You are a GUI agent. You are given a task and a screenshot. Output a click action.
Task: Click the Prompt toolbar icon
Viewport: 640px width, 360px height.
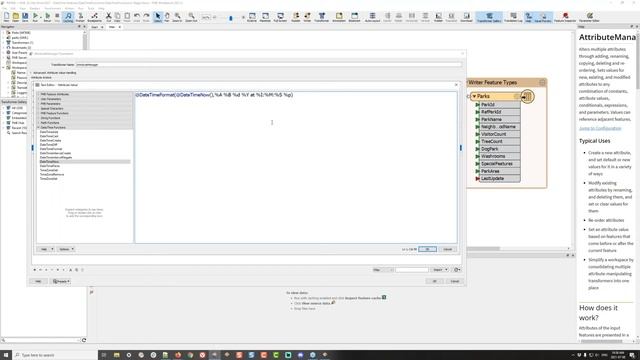[80, 17]
